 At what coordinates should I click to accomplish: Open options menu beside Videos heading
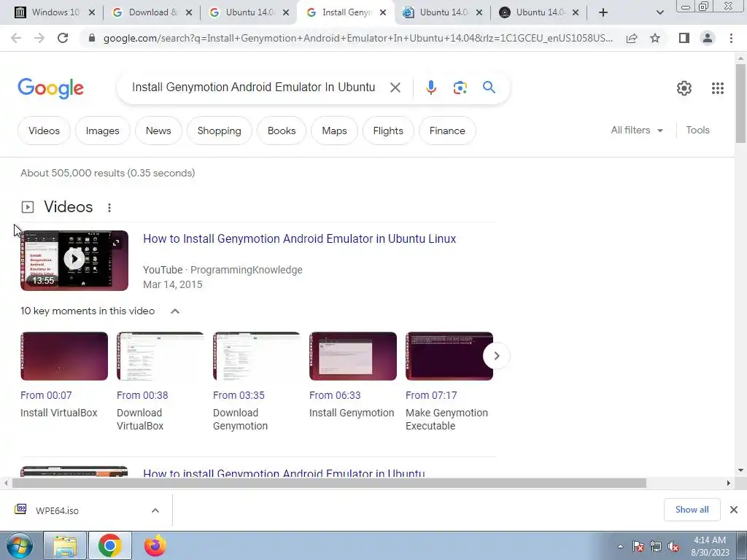point(109,208)
